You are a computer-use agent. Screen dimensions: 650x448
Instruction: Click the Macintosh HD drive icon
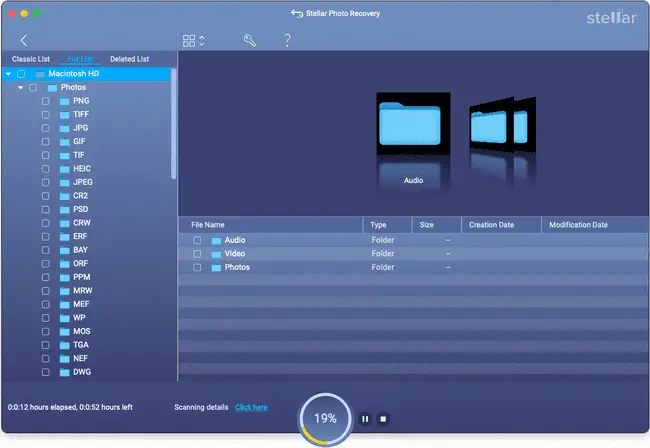(40, 74)
